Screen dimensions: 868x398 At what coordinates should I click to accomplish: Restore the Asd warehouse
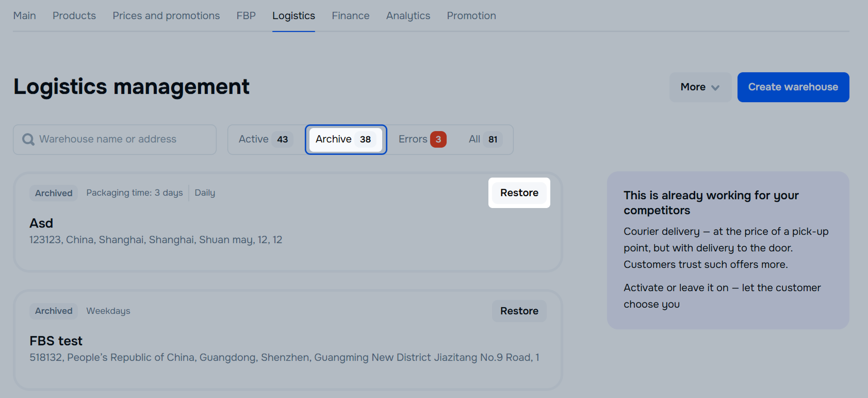[x=519, y=193]
